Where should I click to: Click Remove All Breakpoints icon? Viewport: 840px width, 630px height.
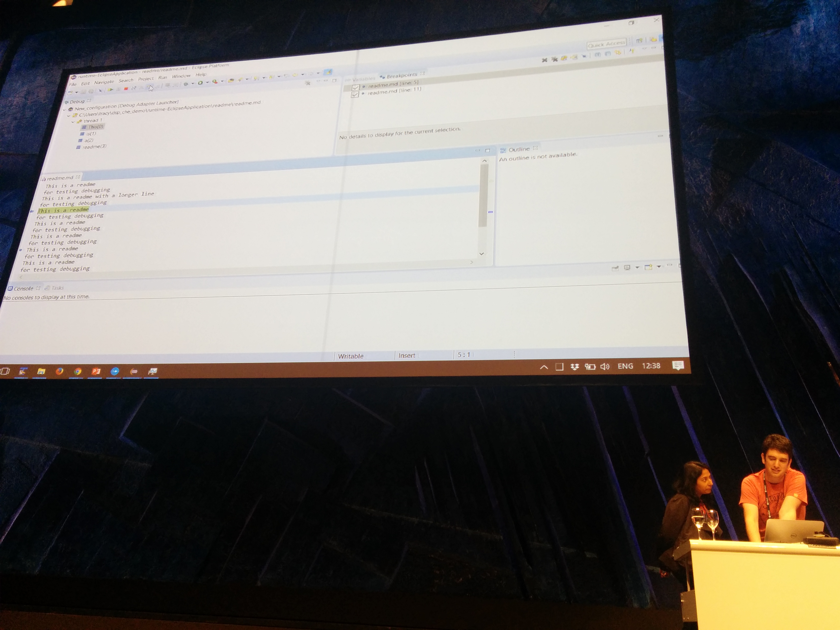(554, 59)
